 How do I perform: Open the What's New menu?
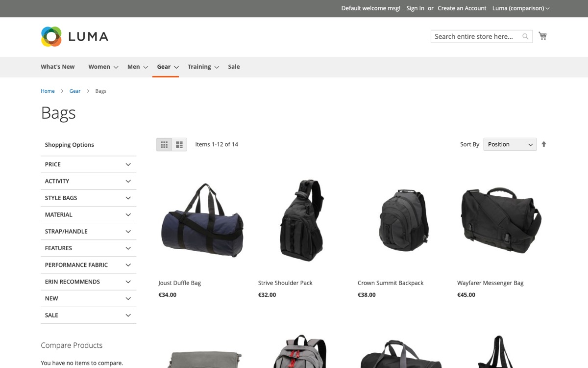click(x=58, y=67)
